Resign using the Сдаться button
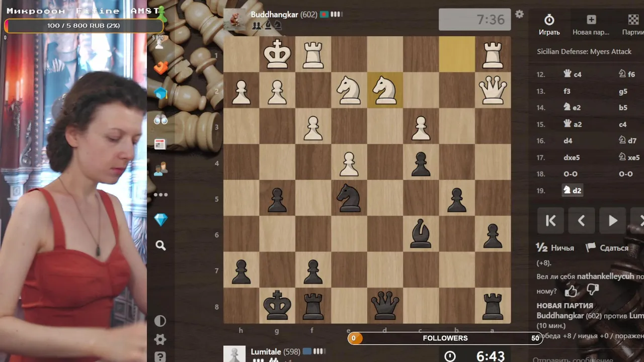The height and width of the screenshot is (362, 644). (x=607, y=248)
